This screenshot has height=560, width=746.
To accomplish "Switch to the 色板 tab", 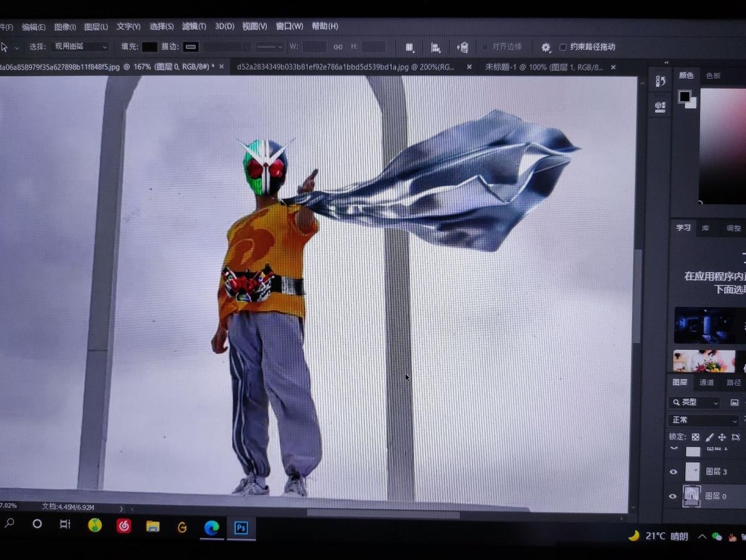I will [713, 75].
